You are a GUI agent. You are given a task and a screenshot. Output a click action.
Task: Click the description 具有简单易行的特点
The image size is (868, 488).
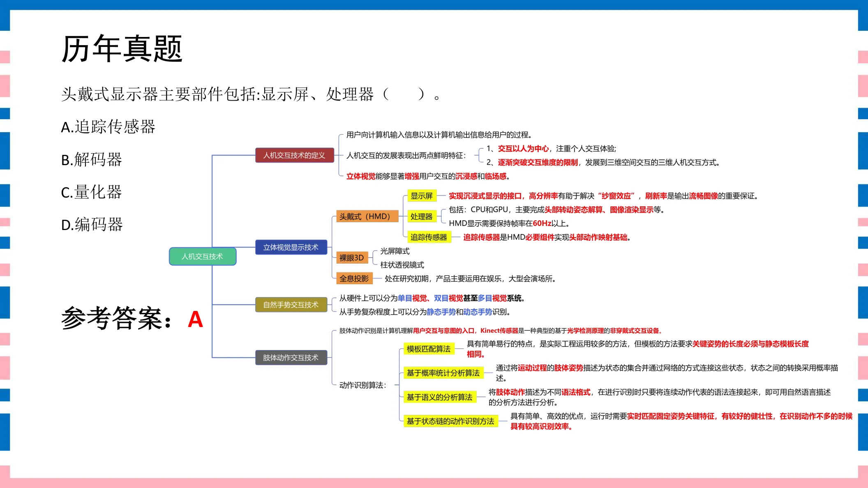point(638,349)
